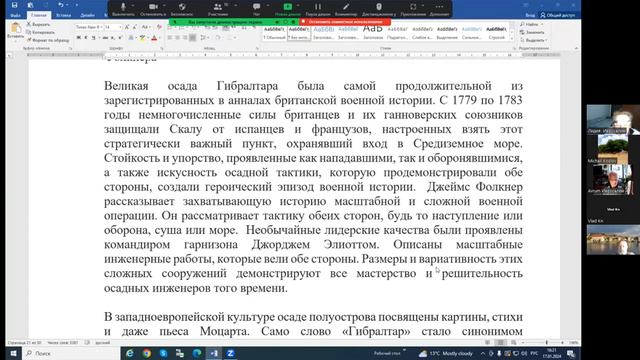The height and width of the screenshot is (360, 640).
Task: Apply the Без интервала style
Action: click(x=298, y=33)
